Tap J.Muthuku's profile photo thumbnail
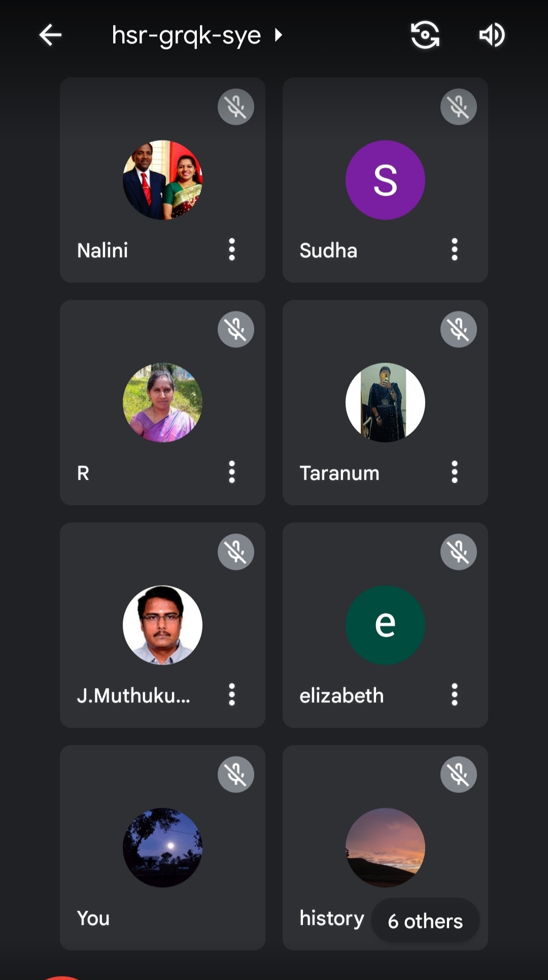Viewport: 548px width, 980px height. coord(162,625)
